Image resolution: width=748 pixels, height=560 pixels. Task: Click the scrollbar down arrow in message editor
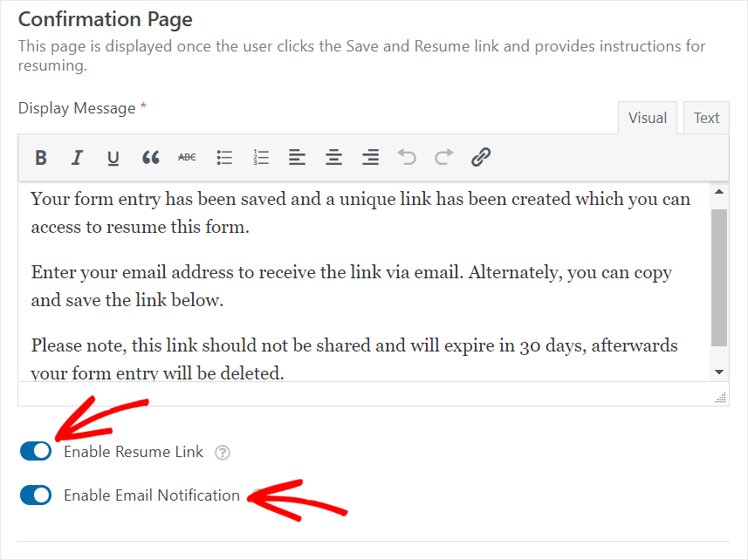click(x=719, y=372)
